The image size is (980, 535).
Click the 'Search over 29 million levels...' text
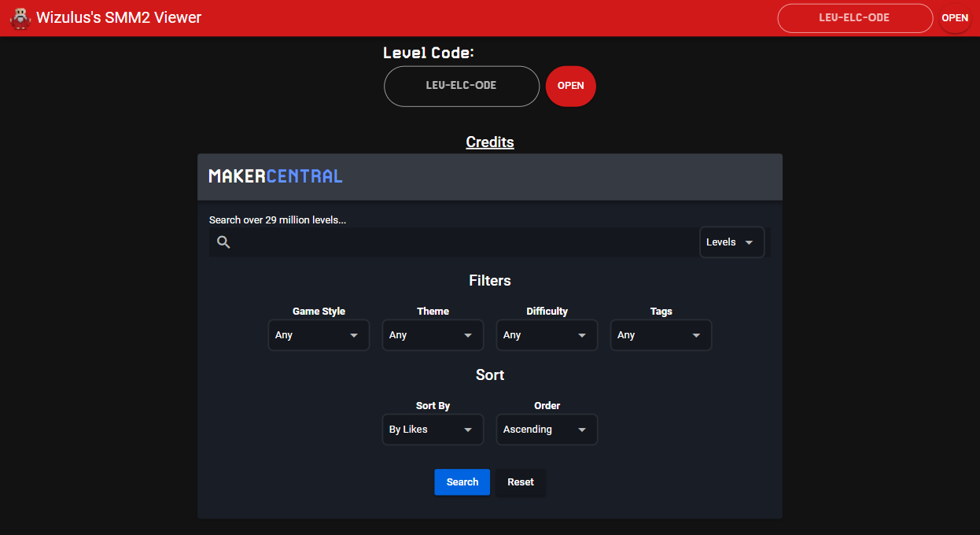278,220
